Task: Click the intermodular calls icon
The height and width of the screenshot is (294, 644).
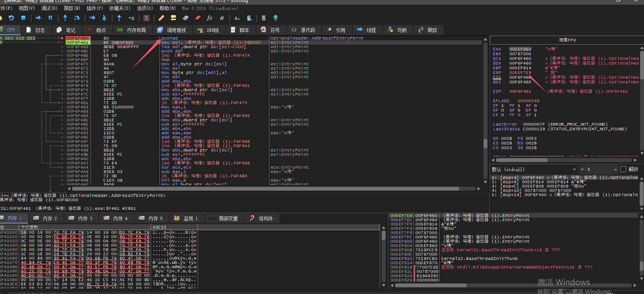Action: tap(249, 18)
